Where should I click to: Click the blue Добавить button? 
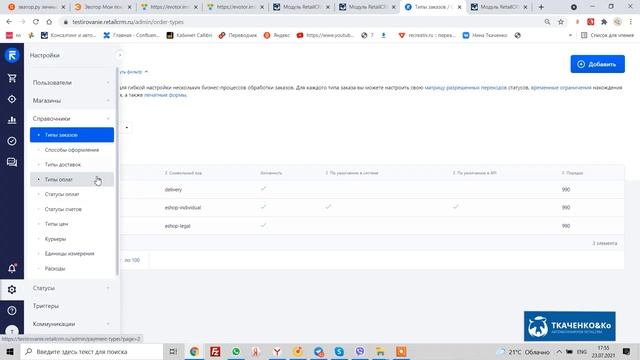(597, 64)
